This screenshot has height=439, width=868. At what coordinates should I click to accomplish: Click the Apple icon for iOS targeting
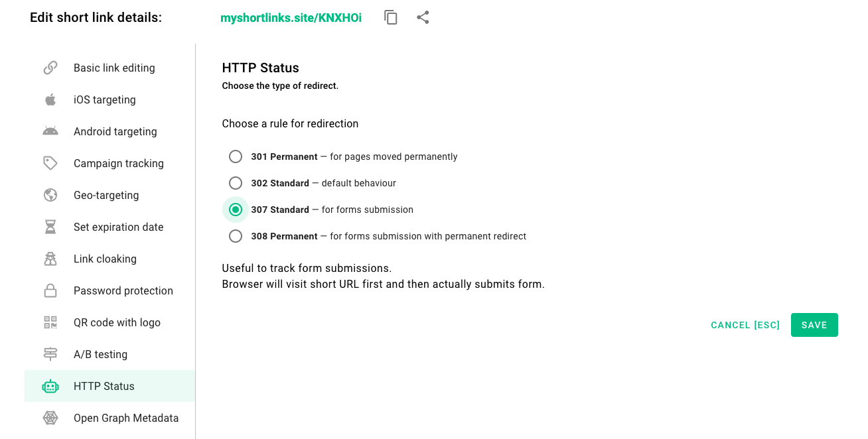(x=50, y=99)
